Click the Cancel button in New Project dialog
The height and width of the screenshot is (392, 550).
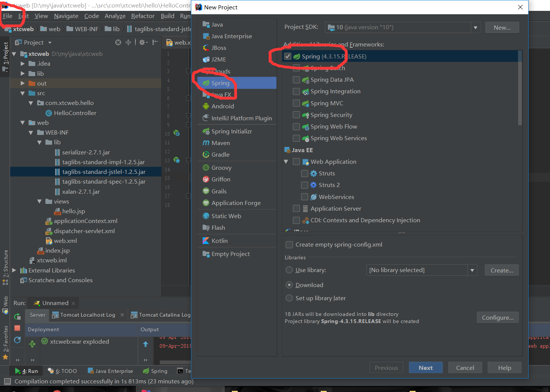[465, 368]
